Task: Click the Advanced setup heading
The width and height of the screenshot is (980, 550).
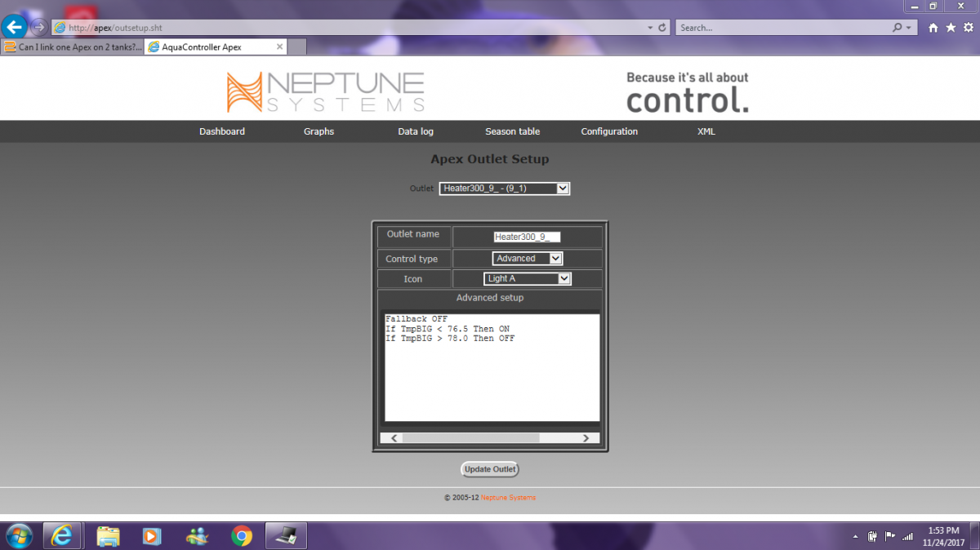Action: coord(490,298)
